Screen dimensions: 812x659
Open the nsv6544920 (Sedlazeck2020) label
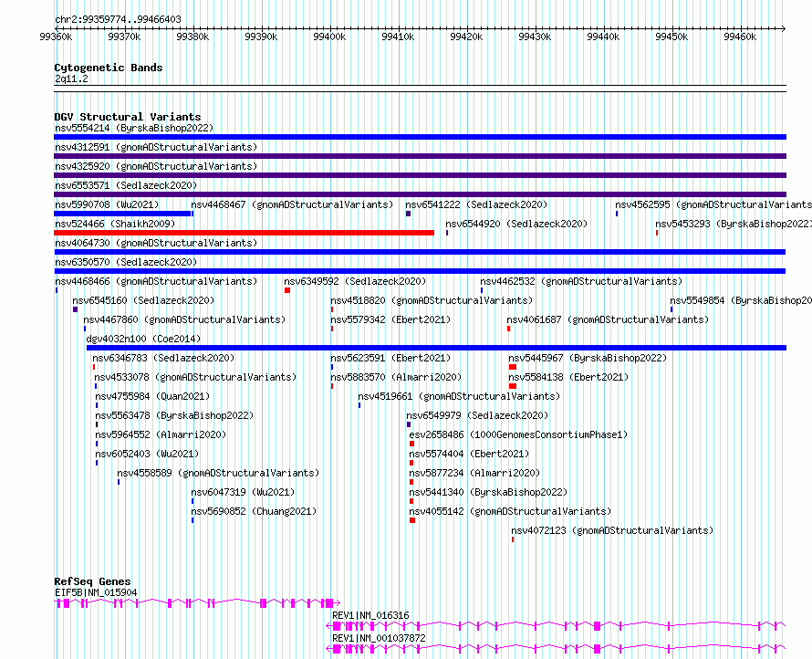tap(516, 224)
